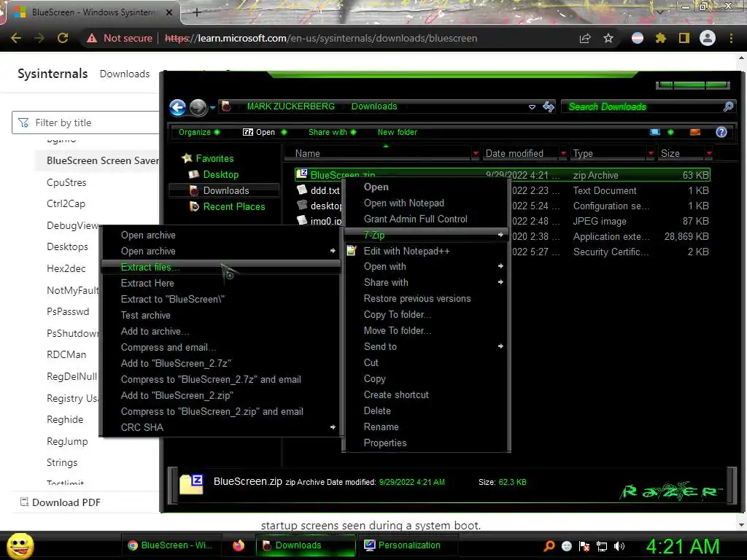
Task: Expand recent pages arrow beside forward button
Action: (x=212, y=108)
